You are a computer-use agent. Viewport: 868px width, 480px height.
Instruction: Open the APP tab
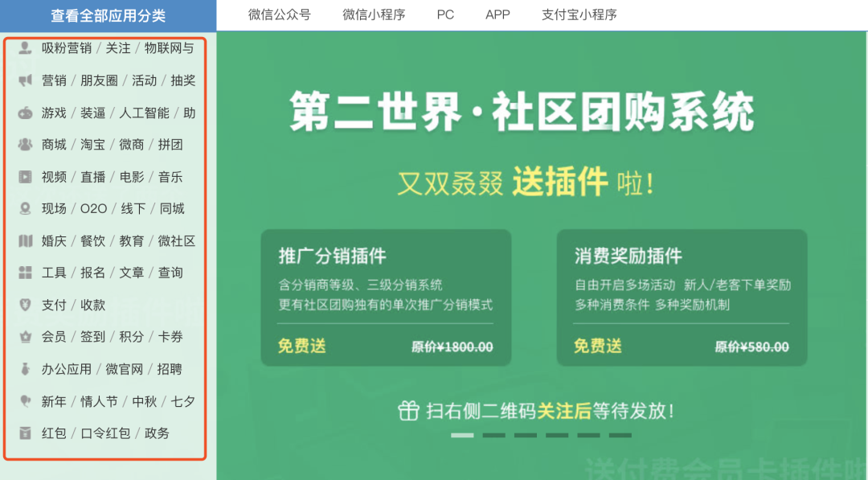(x=497, y=15)
